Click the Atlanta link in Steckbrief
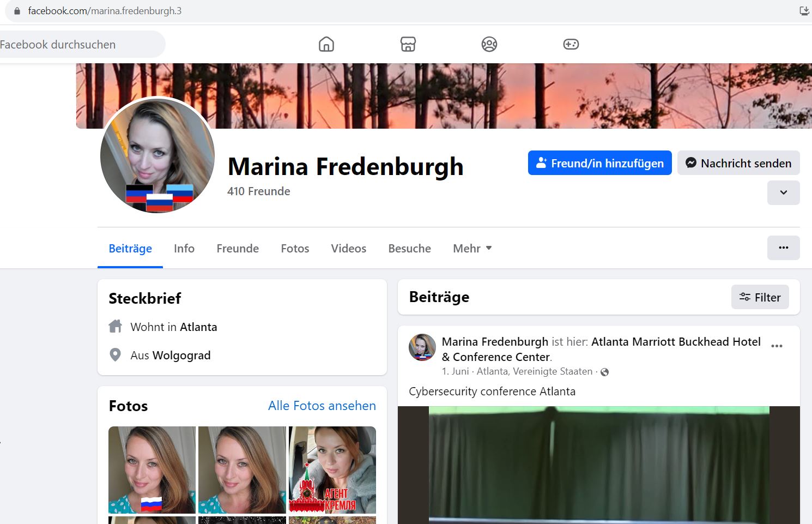The width and height of the screenshot is (812, 524). click(198, 327)
